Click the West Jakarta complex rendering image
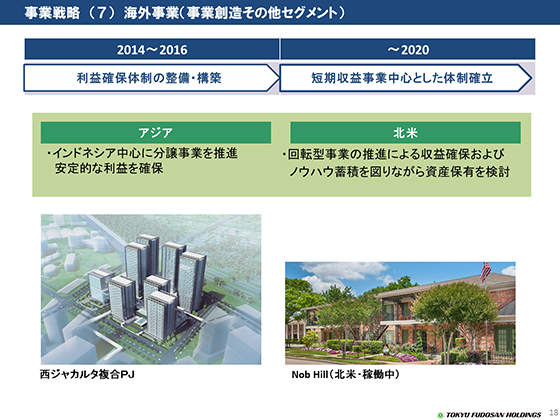The height and width of the screenshot is (420, 560). tap(151, 289)
